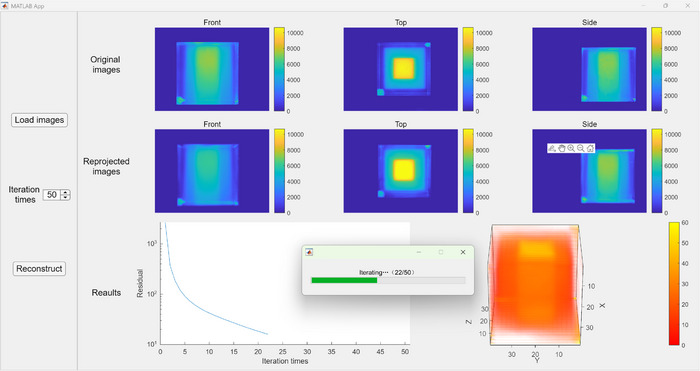Select the reprojected Front image plot

tap(212, 171)
